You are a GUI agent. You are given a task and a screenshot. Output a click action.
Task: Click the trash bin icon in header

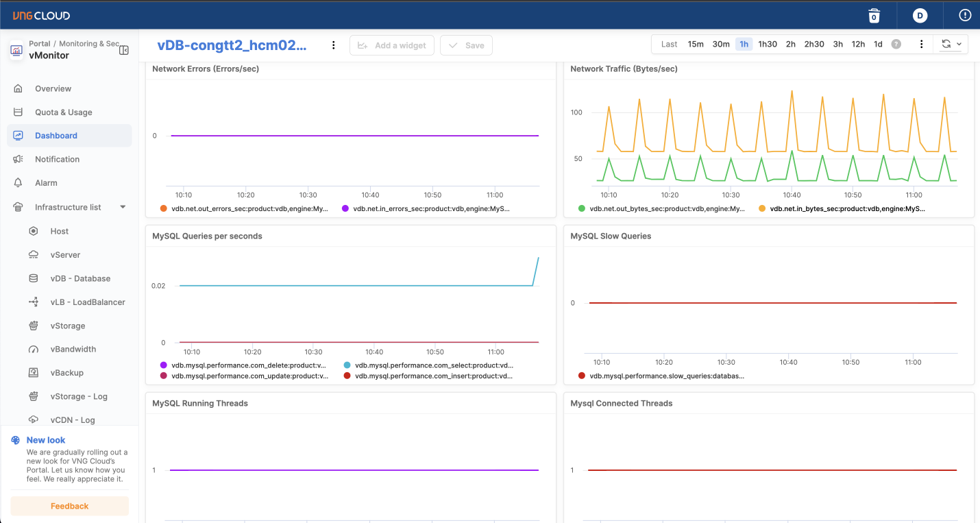click(x=874, y=15)
